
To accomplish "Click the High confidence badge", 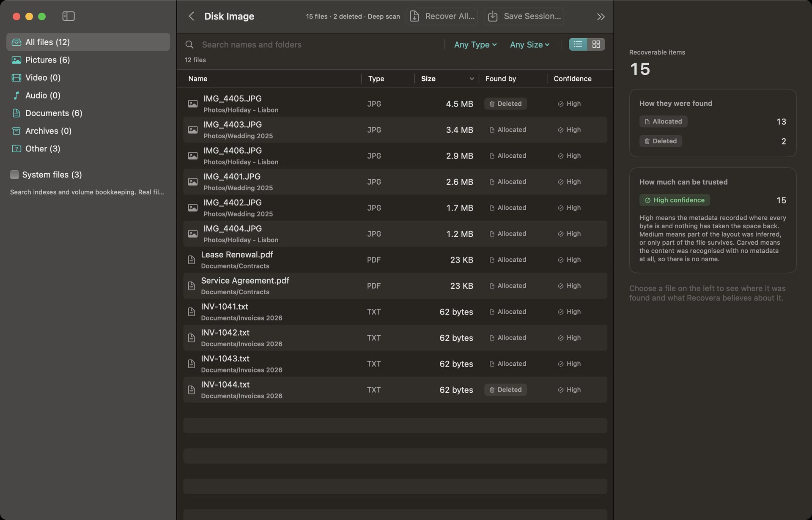I will tap(675, 200).
